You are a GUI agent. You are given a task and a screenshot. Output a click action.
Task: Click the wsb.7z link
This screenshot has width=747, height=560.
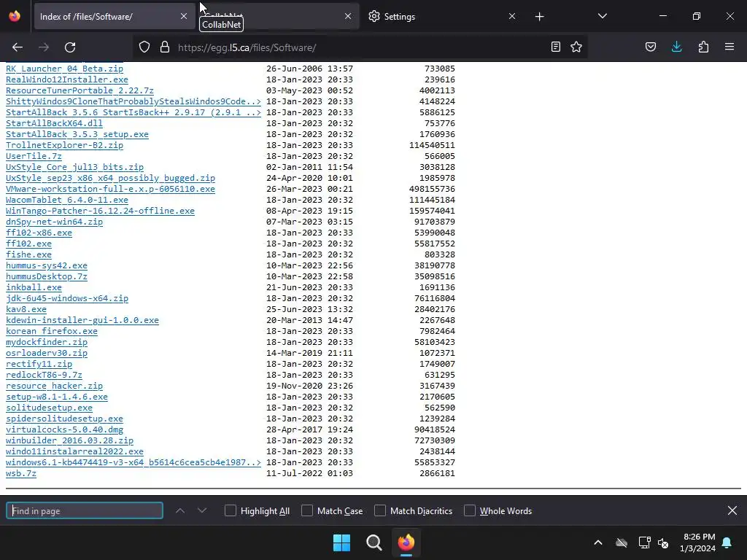point(21,474)
